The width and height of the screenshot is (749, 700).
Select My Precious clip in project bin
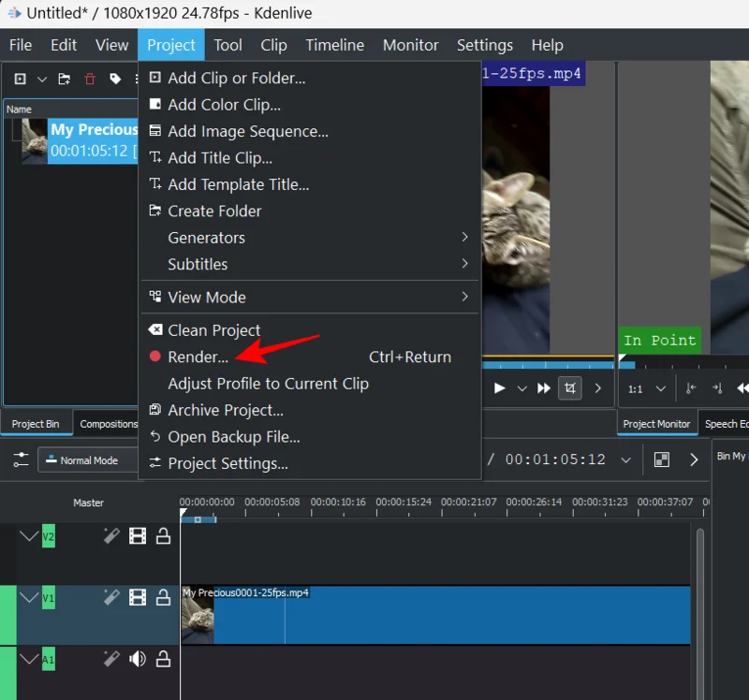point(80,141)
